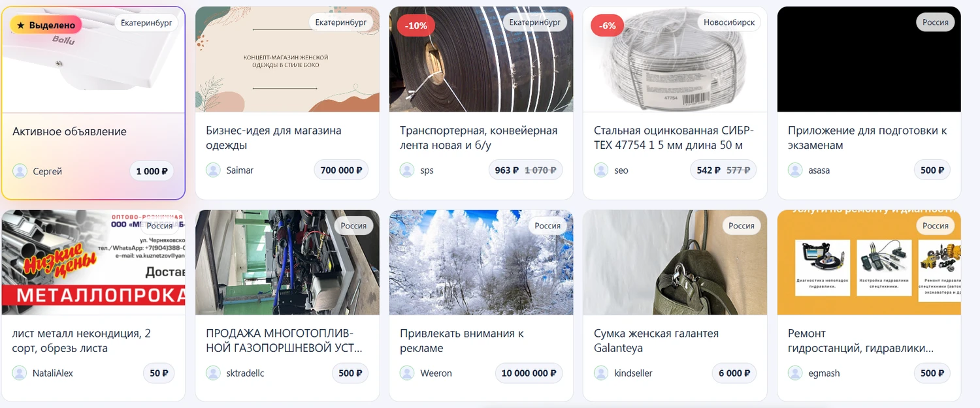Click NataliAlex's avatar icon

[20, 373]
